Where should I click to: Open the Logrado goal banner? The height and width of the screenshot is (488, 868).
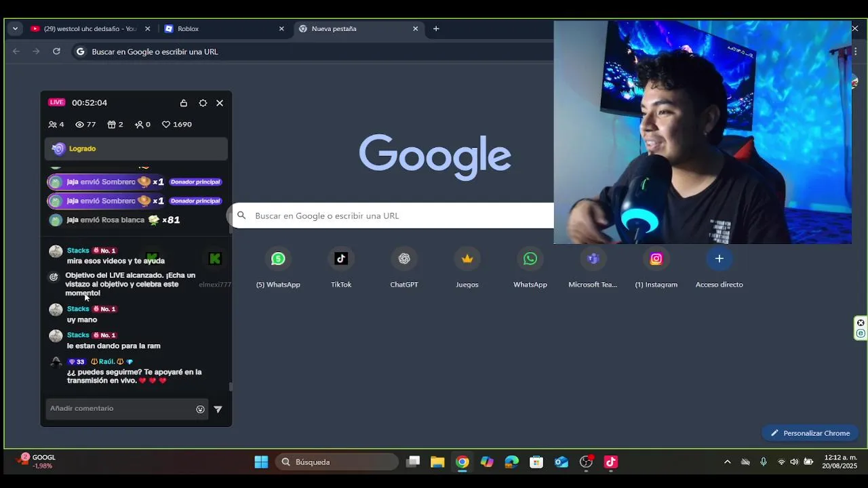(136, 149)
